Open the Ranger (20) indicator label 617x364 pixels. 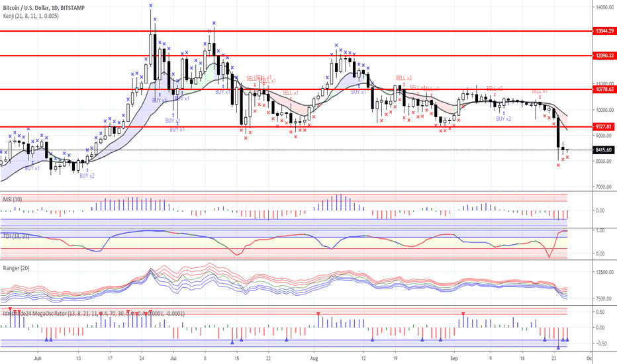[x=16, y=268]
